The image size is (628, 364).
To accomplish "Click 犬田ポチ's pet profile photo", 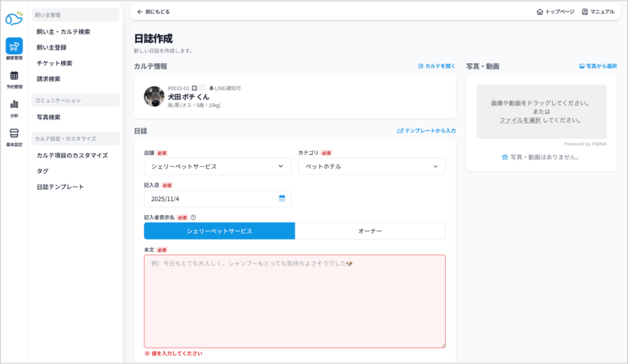I will point(154,96).
